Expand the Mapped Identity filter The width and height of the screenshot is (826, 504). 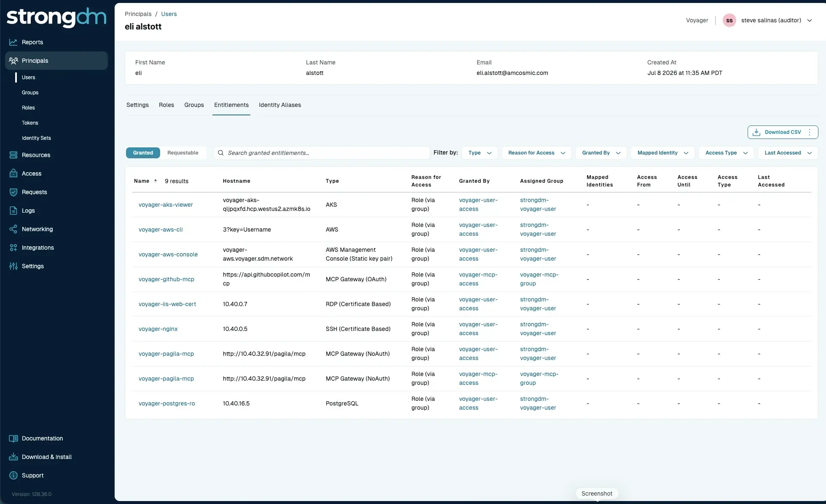click(663, 153)
